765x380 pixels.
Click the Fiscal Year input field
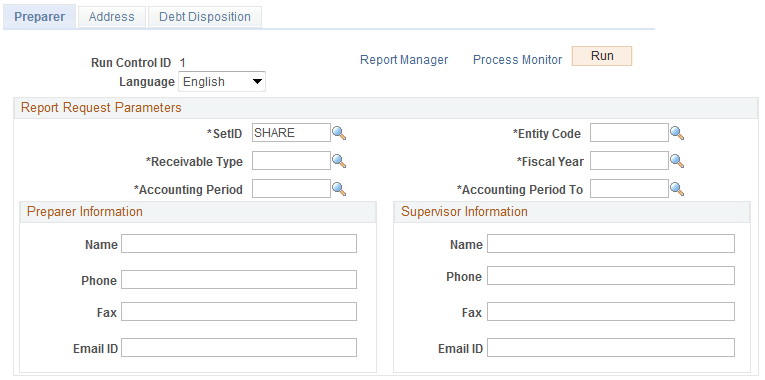[x=629, y=160]
